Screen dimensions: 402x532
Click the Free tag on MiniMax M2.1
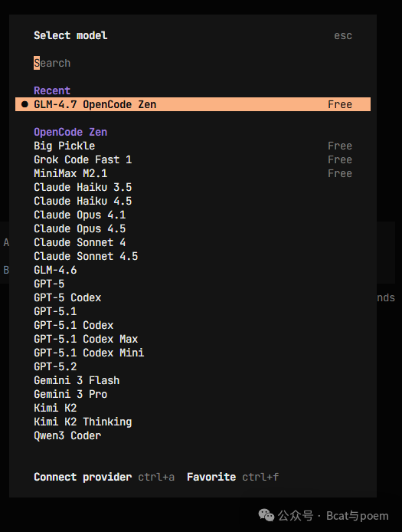tap(340, 173)
